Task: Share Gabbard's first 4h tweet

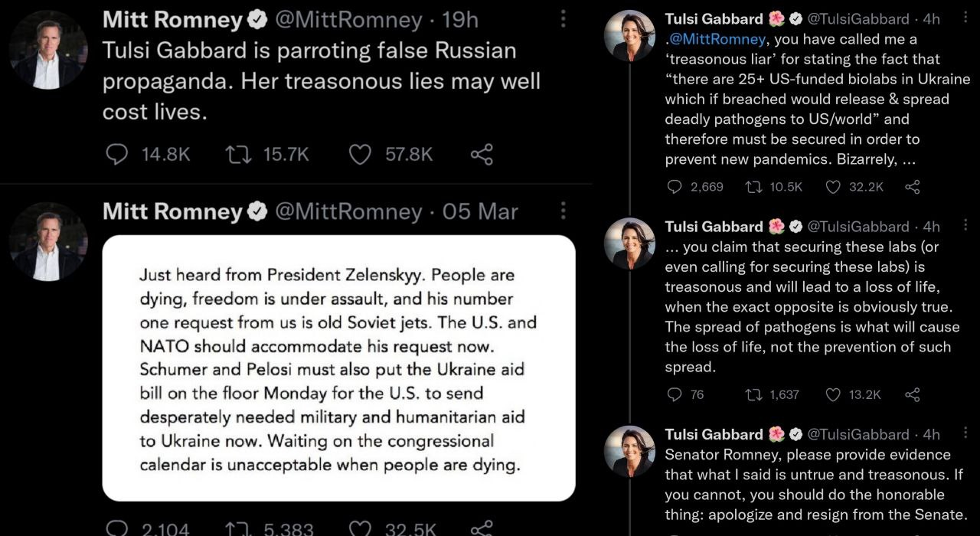Action: click(913, 187)
